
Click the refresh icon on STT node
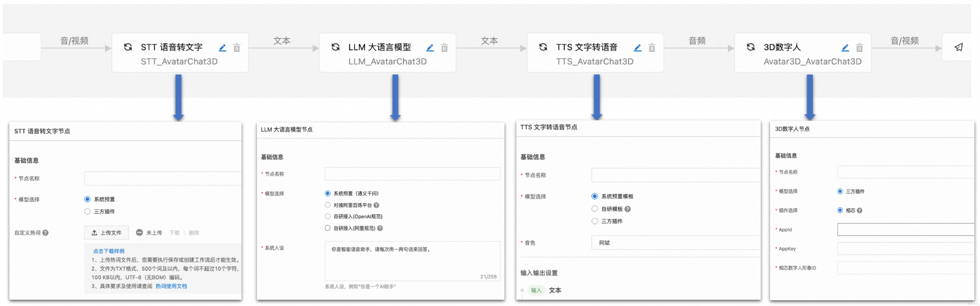(x=128, y=47)
